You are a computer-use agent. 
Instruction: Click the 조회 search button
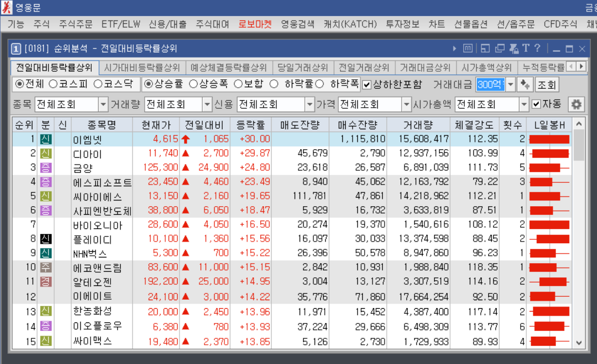[x=547, y=84]
